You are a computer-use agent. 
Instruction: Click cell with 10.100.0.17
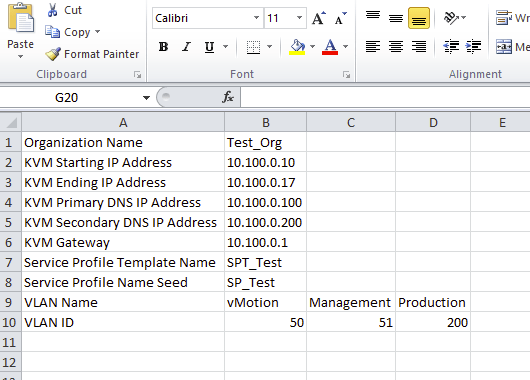pyautogui.click(x=266, y=182)
